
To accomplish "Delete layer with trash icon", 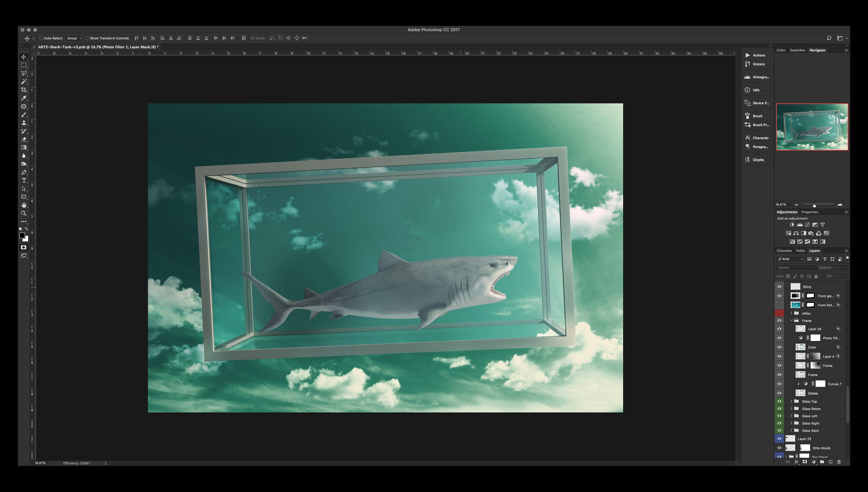I will pyautogui.click(x=839, y=462).
